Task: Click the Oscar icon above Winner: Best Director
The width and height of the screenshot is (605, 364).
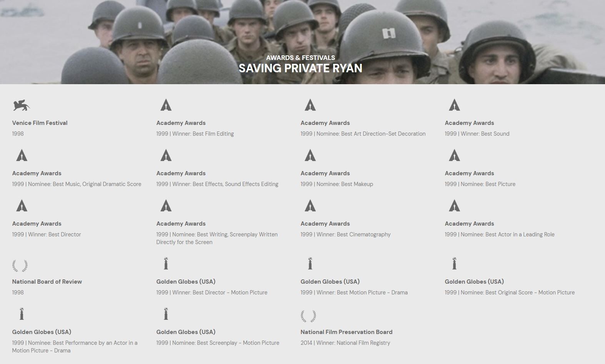Action: 22,206
